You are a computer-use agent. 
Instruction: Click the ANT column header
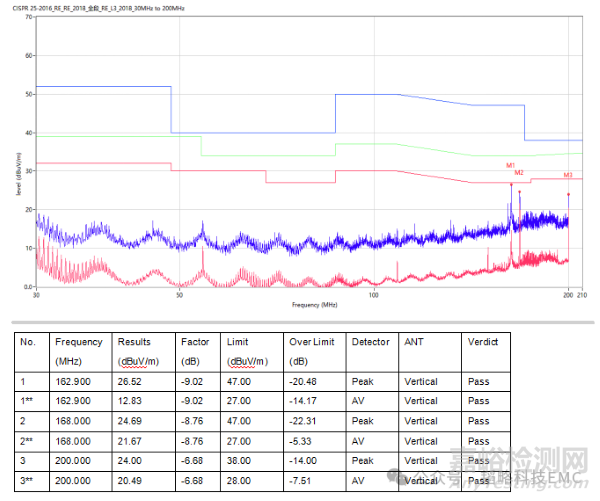413,342
